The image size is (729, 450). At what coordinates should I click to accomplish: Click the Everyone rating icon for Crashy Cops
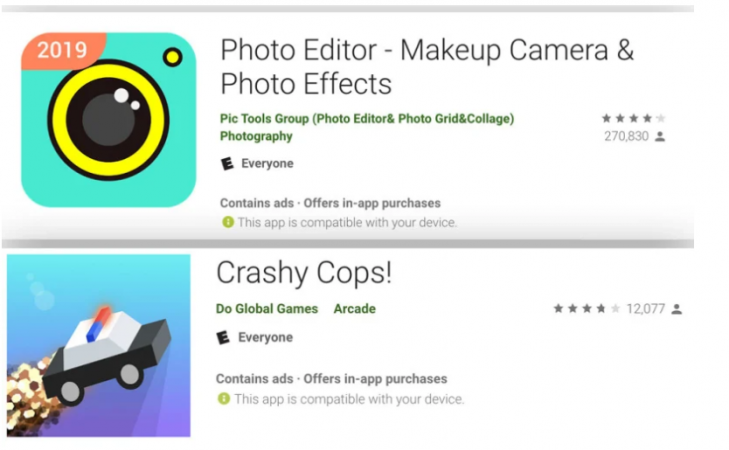tap(223, 338)
